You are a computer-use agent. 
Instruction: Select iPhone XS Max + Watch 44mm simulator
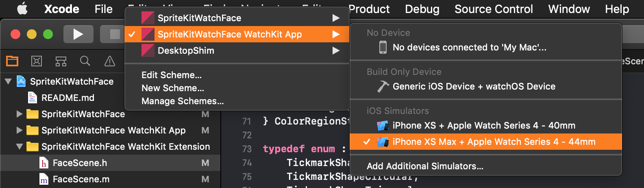[486, 142]
